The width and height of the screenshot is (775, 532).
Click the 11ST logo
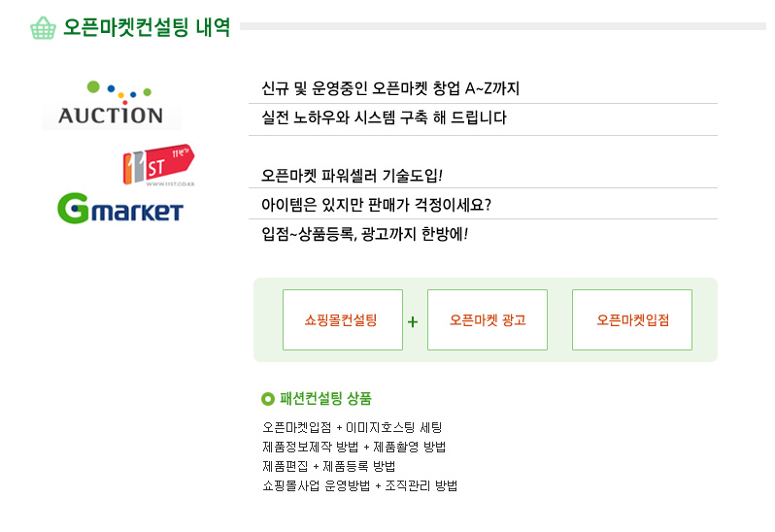(x=158, y=164)
